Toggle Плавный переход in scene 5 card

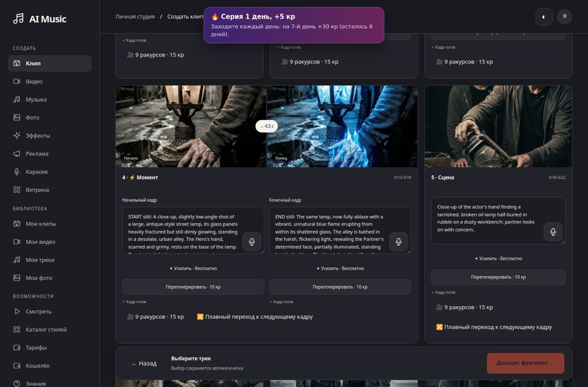pyautogui.click(x=494, y=327)
